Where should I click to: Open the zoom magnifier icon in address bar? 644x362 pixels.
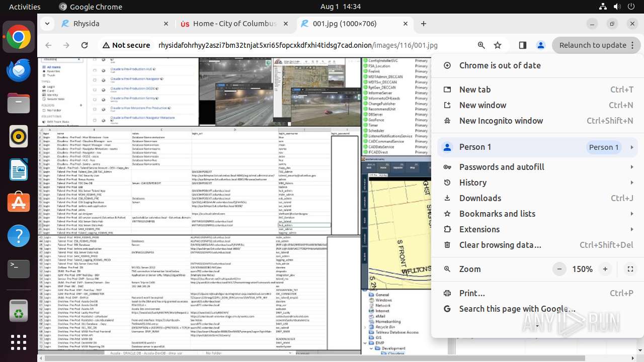click(x=481, y=45)
